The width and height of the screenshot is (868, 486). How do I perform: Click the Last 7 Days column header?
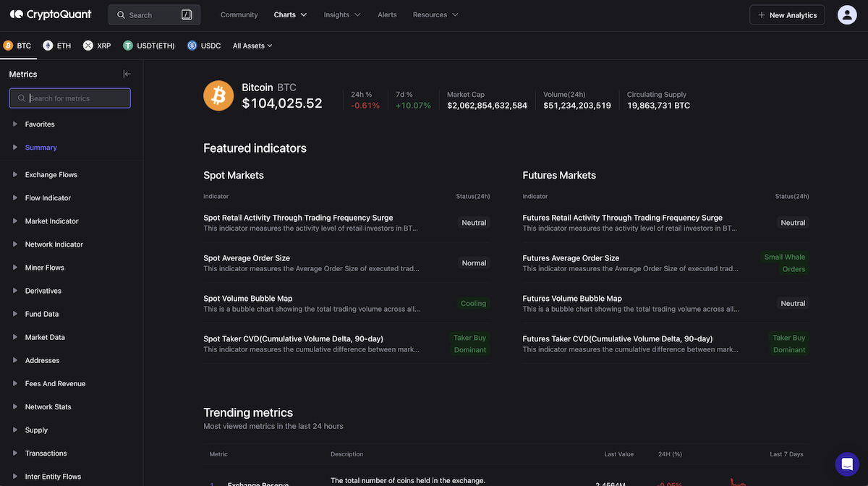786,454
